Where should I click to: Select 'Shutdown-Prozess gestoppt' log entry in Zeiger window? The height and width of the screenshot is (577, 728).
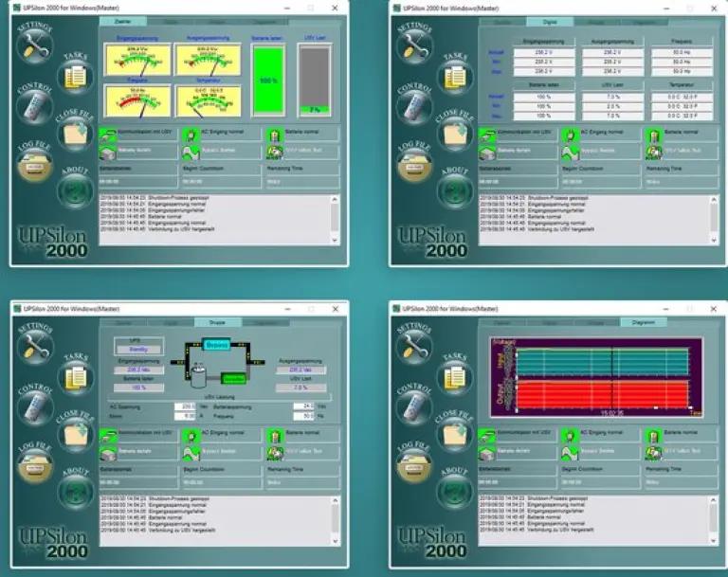pyautogui.click(x=155, y=198)
